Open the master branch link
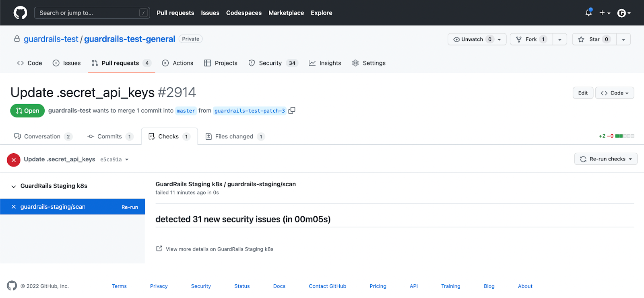The height and width of the screenshot is (298, 644). coord(186,111)
